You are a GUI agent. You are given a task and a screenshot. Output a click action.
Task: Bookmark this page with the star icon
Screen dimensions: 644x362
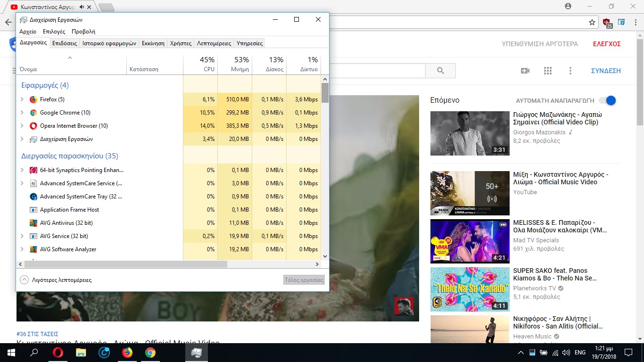tap(592, 22)
